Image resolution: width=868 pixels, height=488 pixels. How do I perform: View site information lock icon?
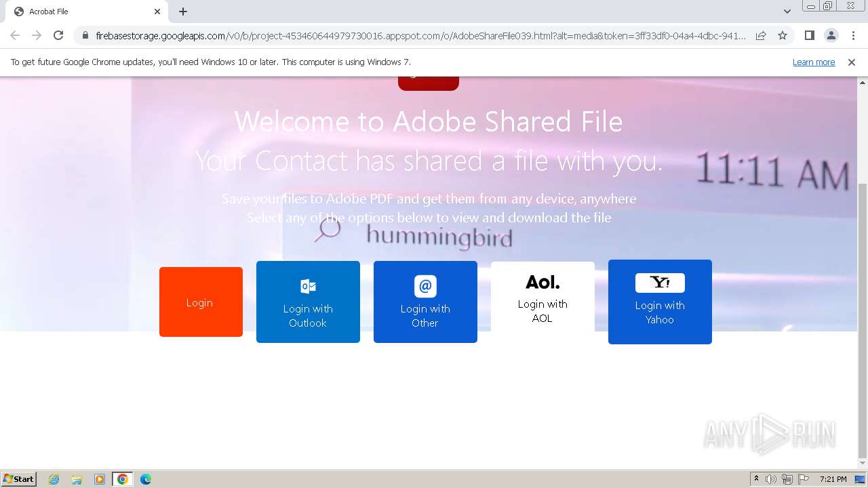[85, 35]
